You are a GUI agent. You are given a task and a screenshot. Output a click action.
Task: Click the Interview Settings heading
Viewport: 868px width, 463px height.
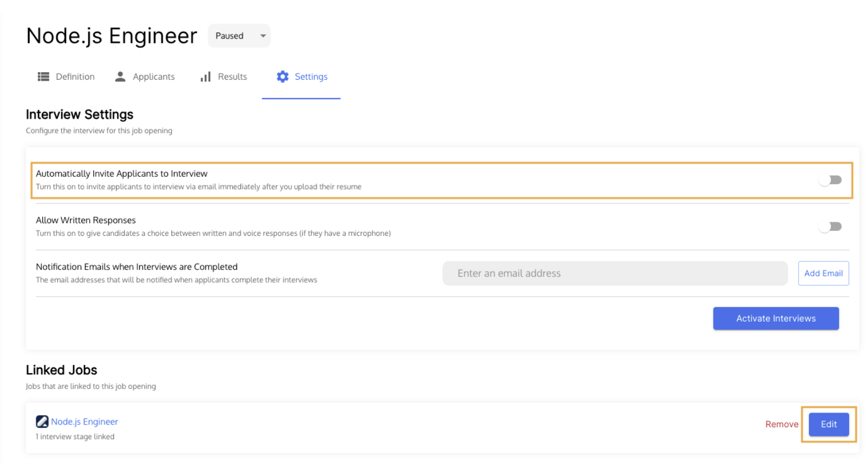coord(80,114)
